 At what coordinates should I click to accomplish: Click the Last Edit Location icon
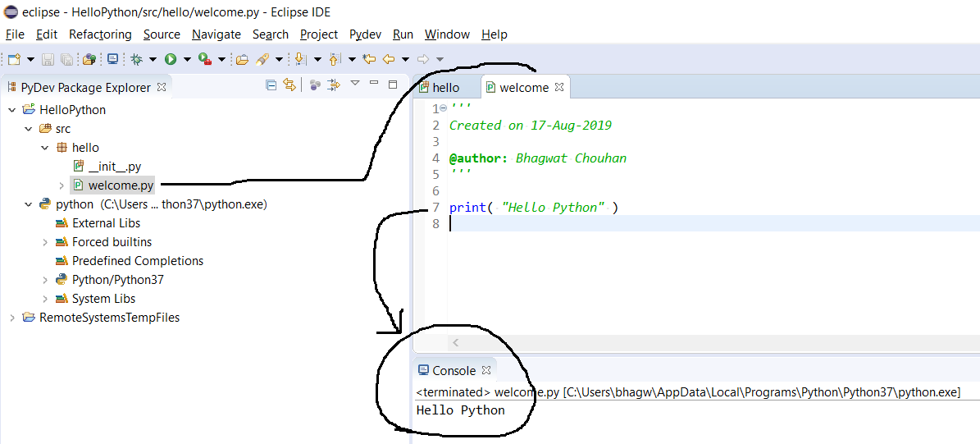pyautogui.click(x=369, y=59)
